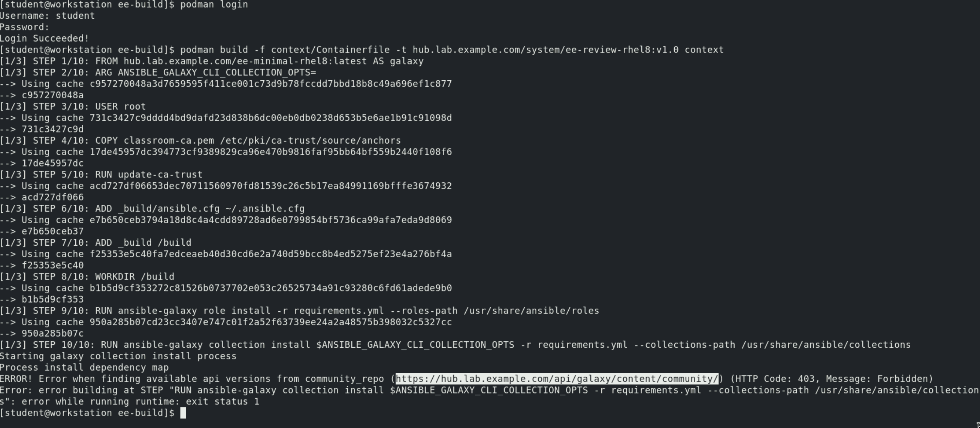Click the "COPY classroom-ca.pem" step line

pyautogui.click(x=200, y=141)
